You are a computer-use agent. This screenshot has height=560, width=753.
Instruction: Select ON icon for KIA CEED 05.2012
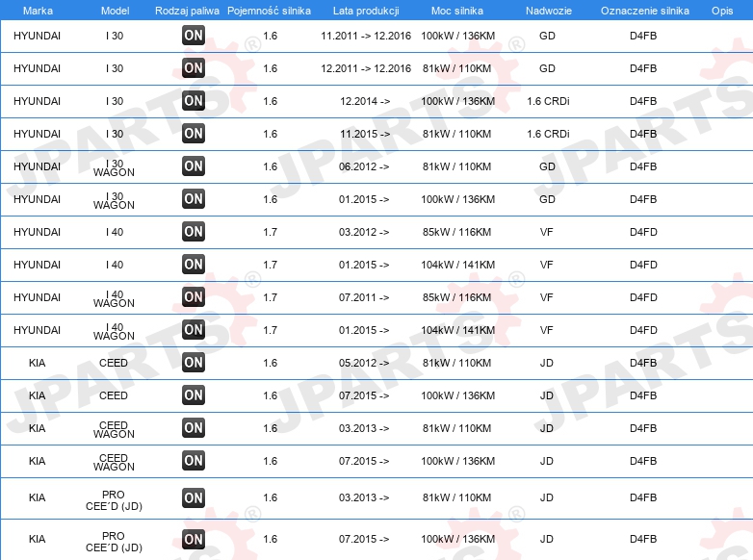(x=194, y=363)
